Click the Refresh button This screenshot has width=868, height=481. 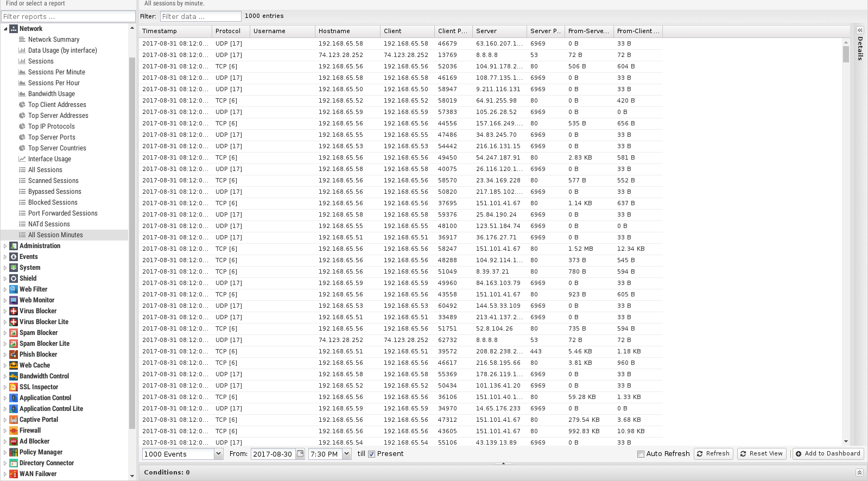coord(713,453)
